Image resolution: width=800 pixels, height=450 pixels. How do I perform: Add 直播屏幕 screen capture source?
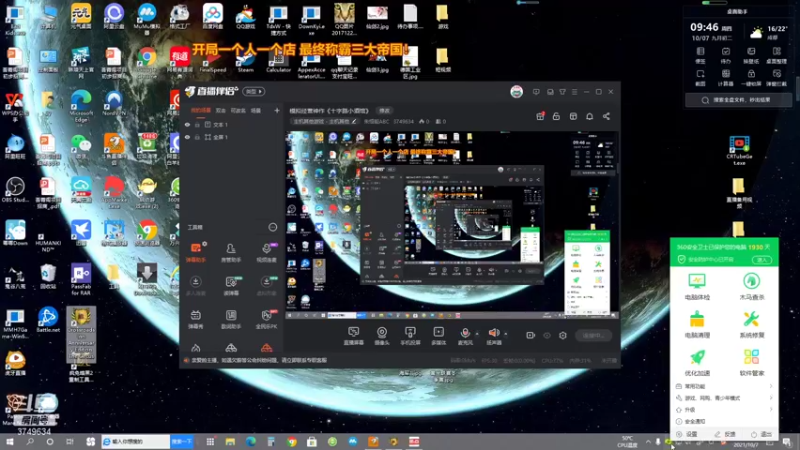354,336
